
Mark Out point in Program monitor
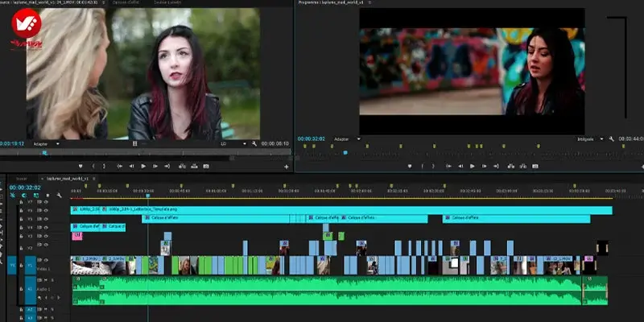coord(433,166)
